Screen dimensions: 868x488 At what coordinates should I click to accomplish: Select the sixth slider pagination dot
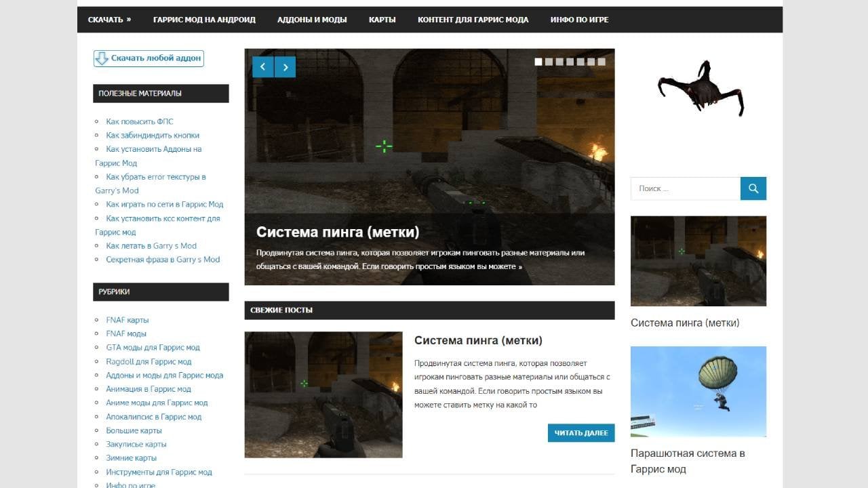click(x=591, y=62)
